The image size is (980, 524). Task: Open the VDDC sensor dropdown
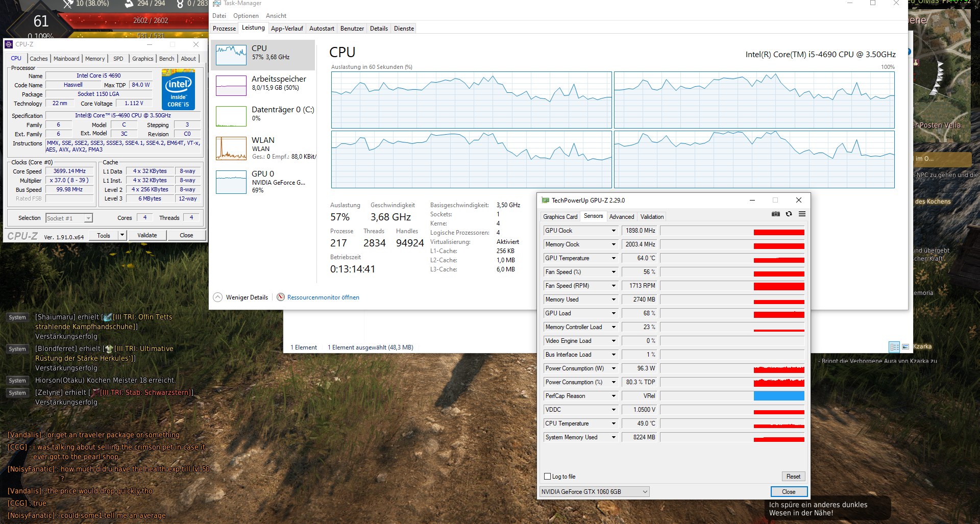pyautogui.click(x=614, y=410)
